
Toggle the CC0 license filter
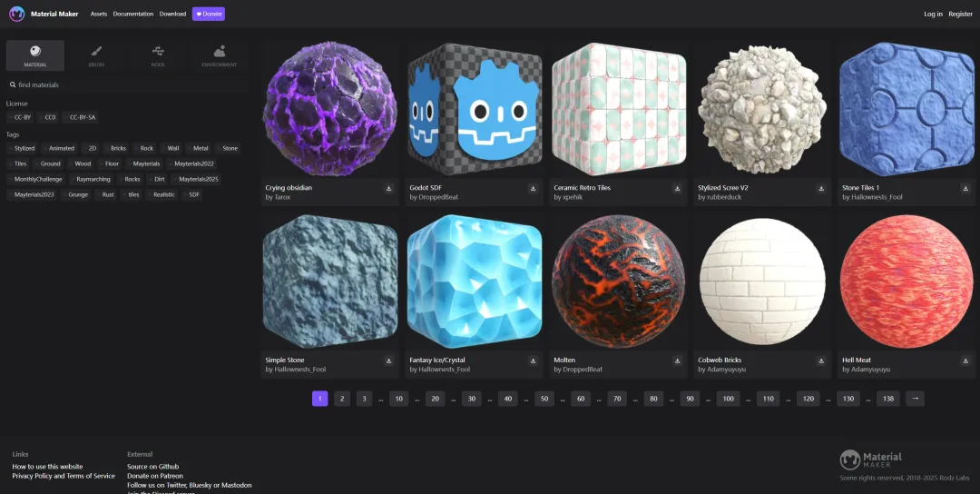click(48, 117)
